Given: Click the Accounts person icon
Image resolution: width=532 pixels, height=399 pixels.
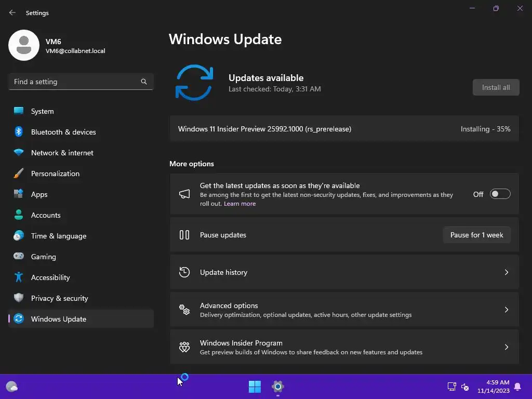Looking at the screenshot, I should pos(19,215).
